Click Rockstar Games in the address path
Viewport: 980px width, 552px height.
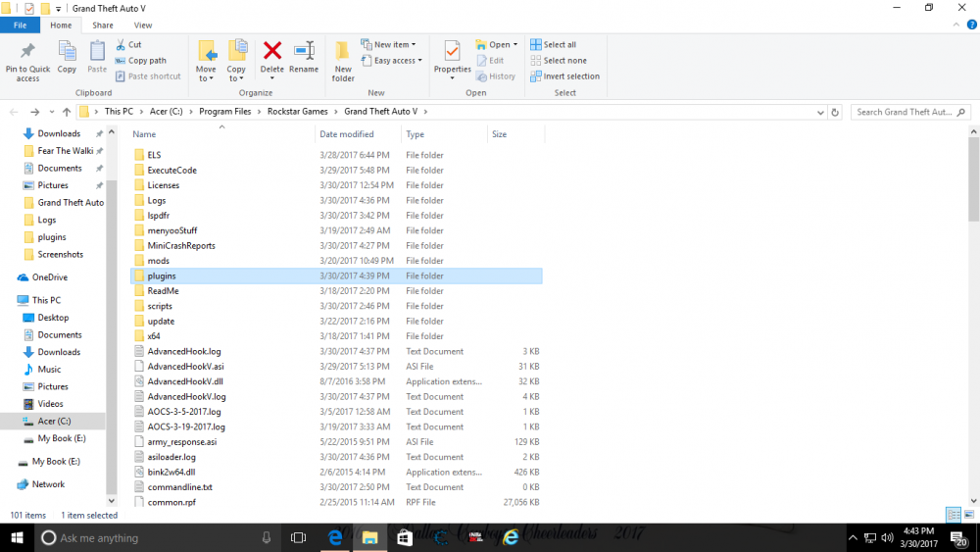(x=298, y=111)
